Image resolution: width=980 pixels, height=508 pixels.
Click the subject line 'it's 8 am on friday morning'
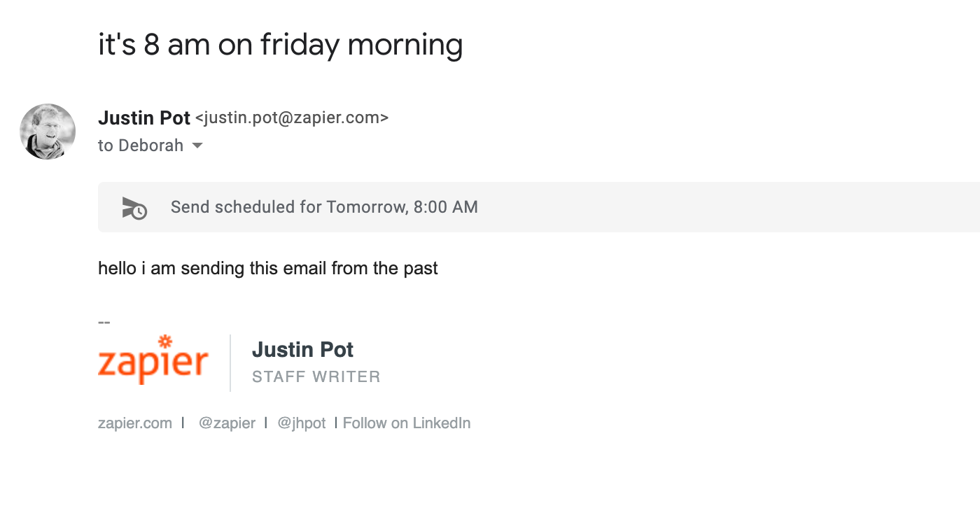click(280, 45)
